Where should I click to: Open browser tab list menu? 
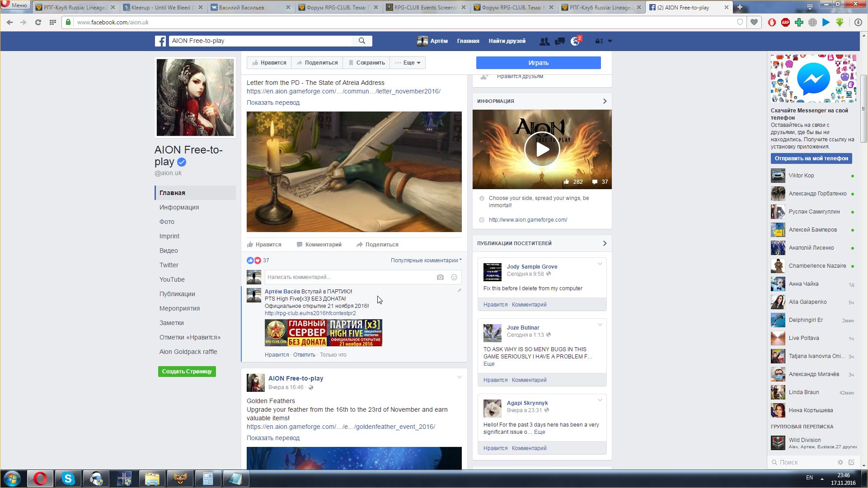pos(810,7)
